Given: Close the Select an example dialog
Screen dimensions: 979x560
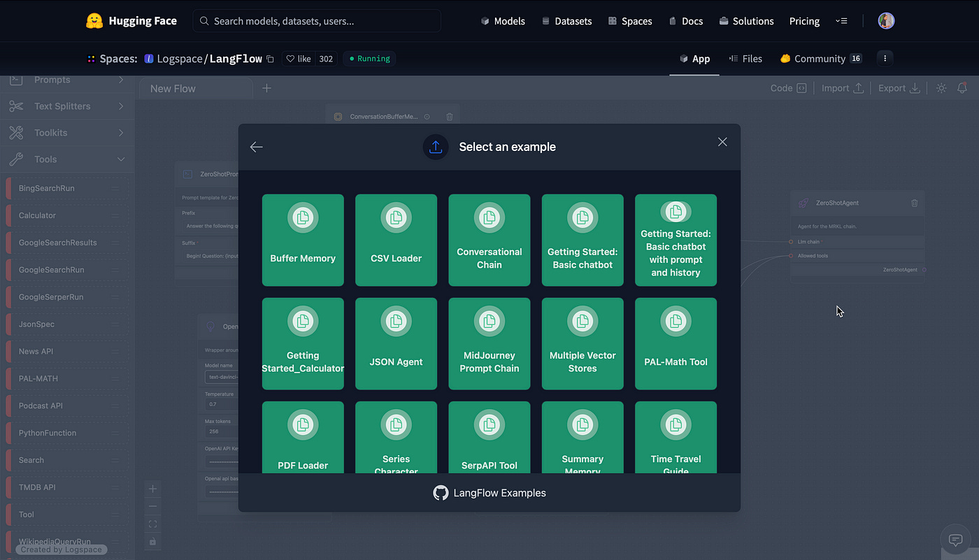Looking at the screenshot, I should (722, 142).
